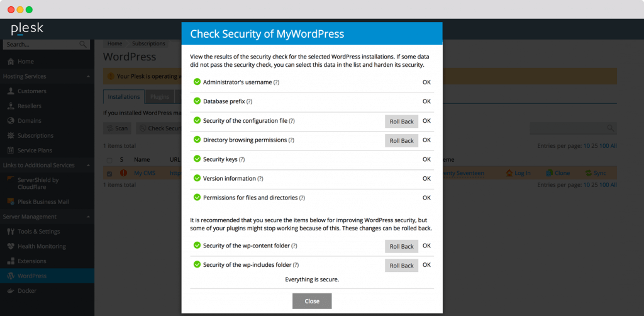This screenshot has height=316, width=644.
Task: Select WordPress in the sidebar menu
Action: pyautogui.click(x=31, y=276)
